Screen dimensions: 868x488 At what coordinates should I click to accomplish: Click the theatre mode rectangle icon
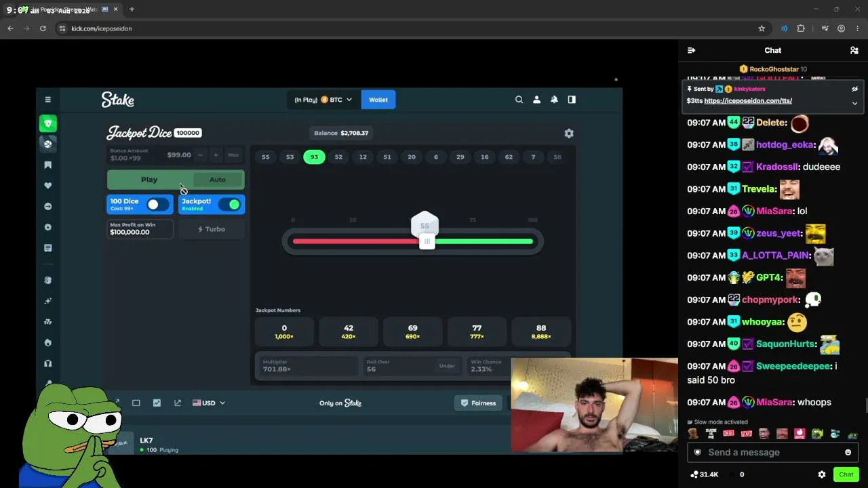pyautogui.click(x=136, y=403)
